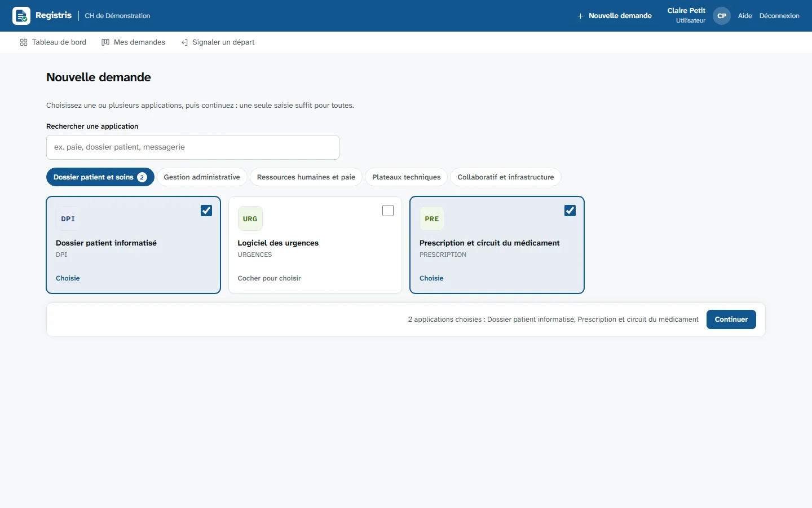Viewport: 812px width, 508px height.
Task: Click the PRE application badge
Action: point(432,219)
